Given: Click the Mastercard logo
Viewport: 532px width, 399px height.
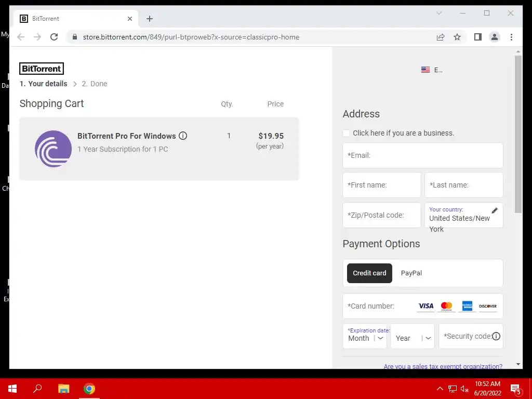Looking at the screenshot, I should click(446, 306).
